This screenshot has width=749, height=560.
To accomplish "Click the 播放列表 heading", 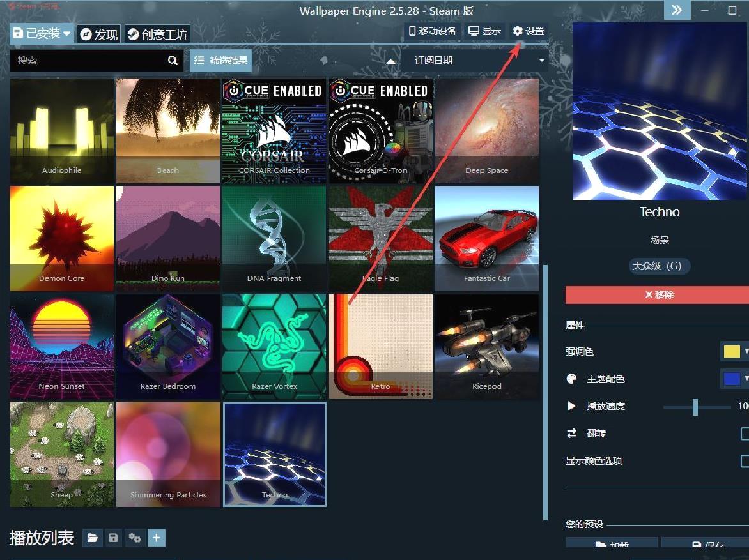I will click(42, 538).
